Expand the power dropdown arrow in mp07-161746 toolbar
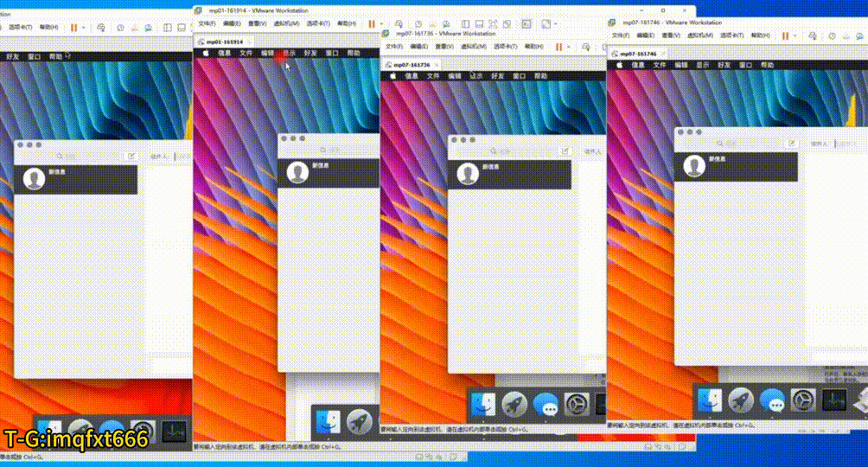This screenshot has height=467, width=868. point(795,35)
